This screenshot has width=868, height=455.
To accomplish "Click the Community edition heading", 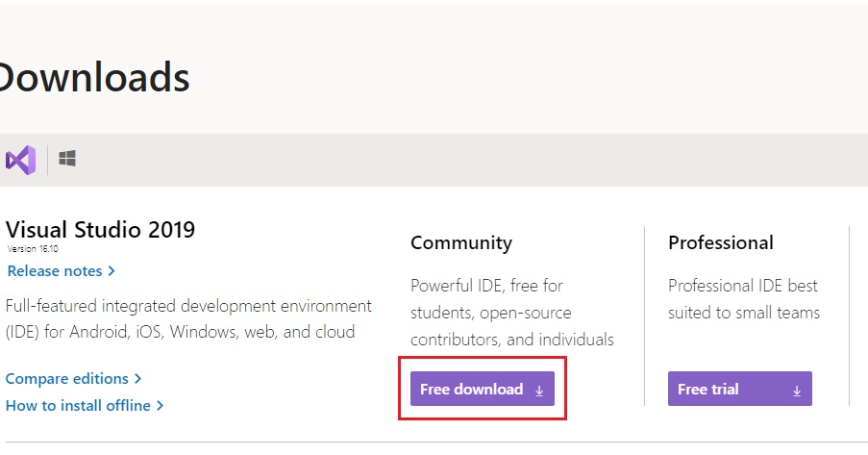I will (x=461, y=242).
